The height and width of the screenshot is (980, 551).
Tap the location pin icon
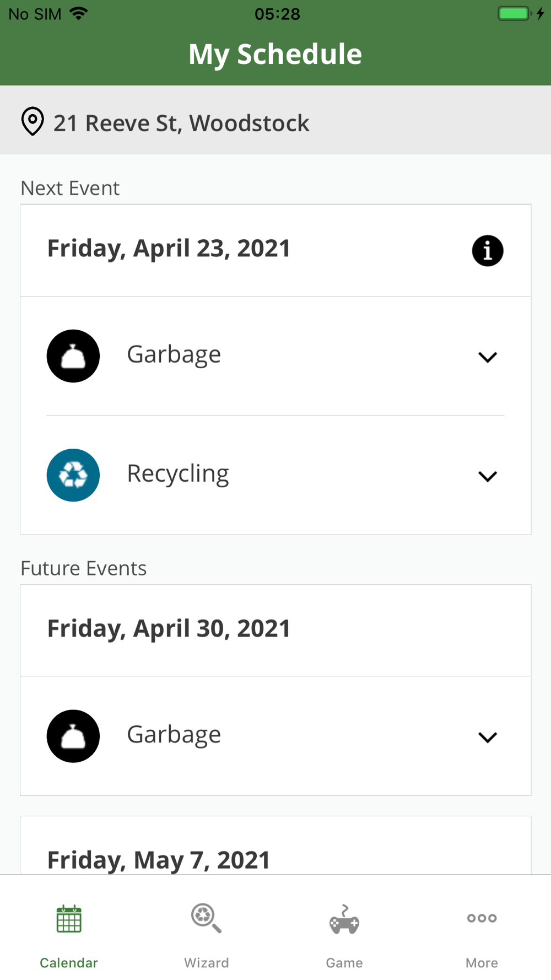pyautogui.click(x=33, y=121)
